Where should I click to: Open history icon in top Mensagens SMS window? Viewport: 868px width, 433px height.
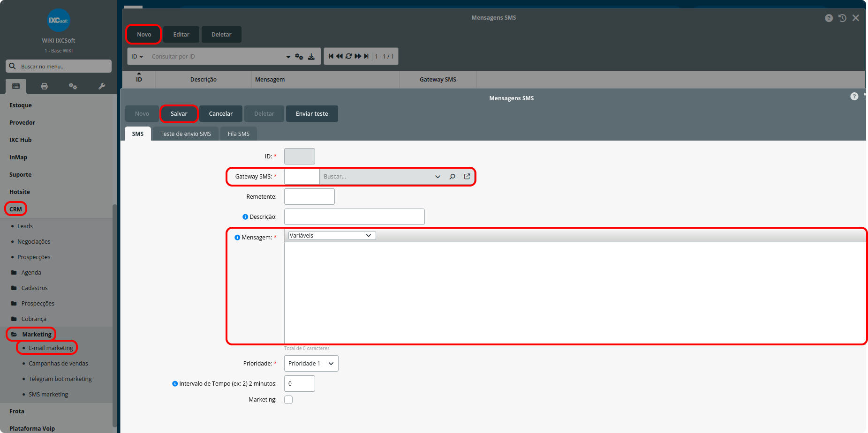[x=842, y=18]
